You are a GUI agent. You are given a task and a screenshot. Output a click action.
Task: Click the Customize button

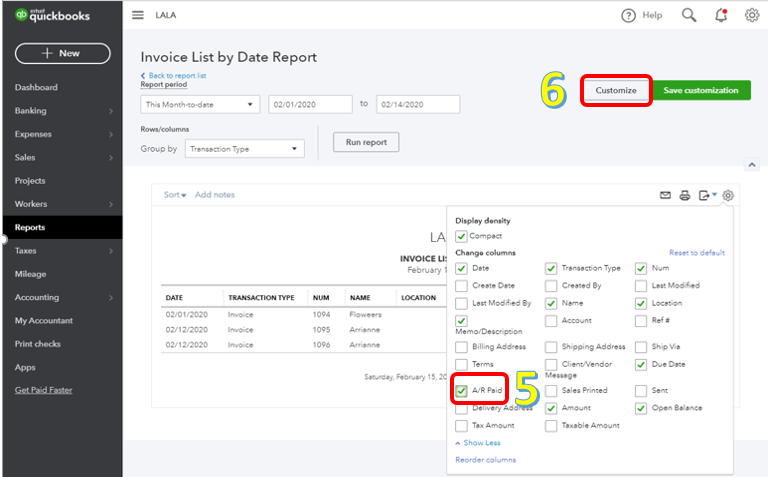616,91
